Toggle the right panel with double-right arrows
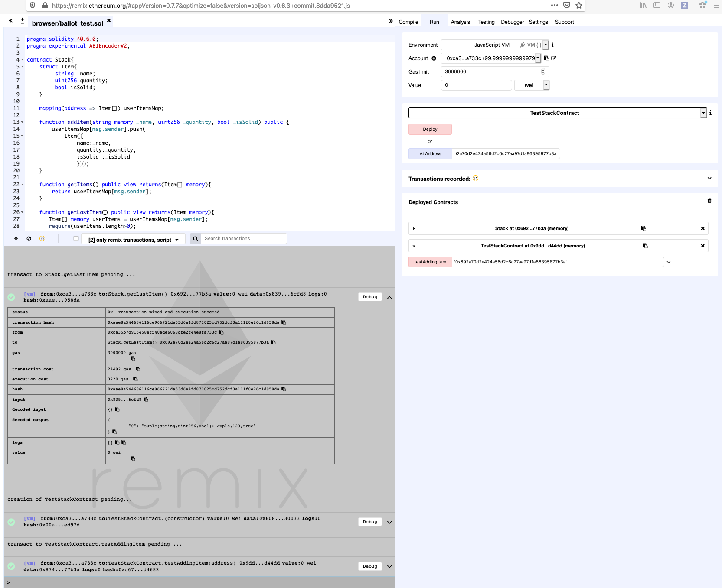The height and width of the screenshot is (588, 722). (x=391, y=21)
